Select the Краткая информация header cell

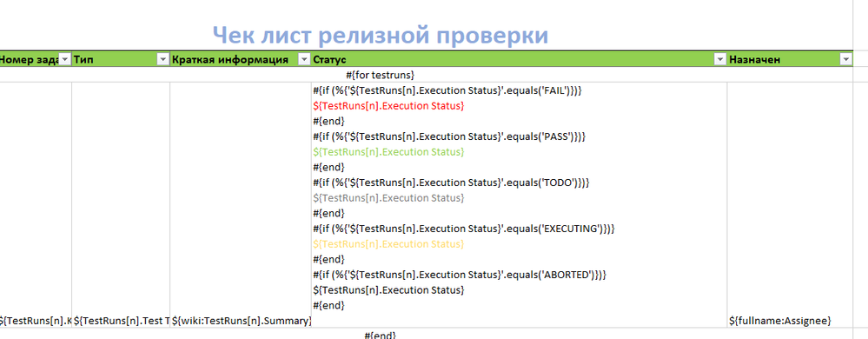[x=241, y=59]
